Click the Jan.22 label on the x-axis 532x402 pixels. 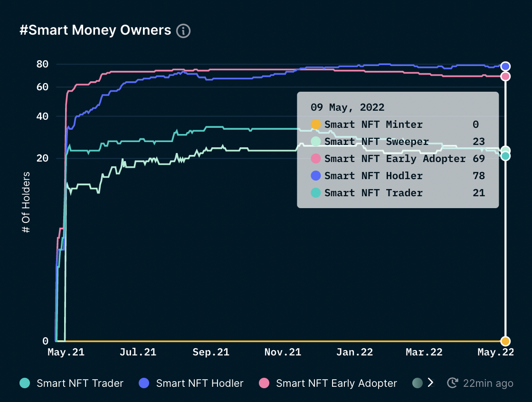[354, 352]
